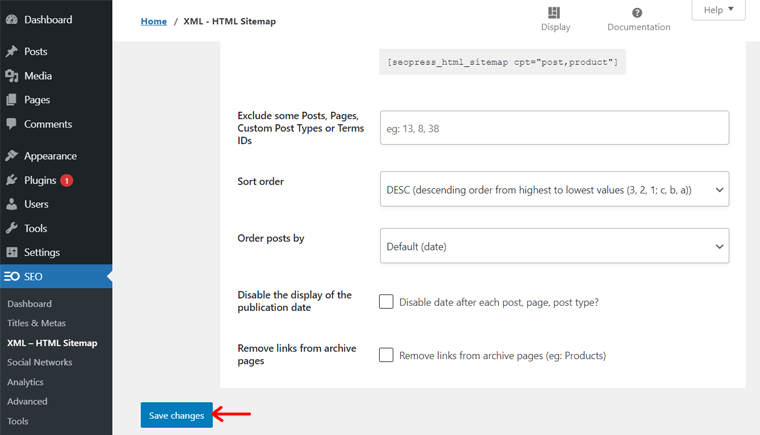Click the Documentation label in header

coord(639,27)
